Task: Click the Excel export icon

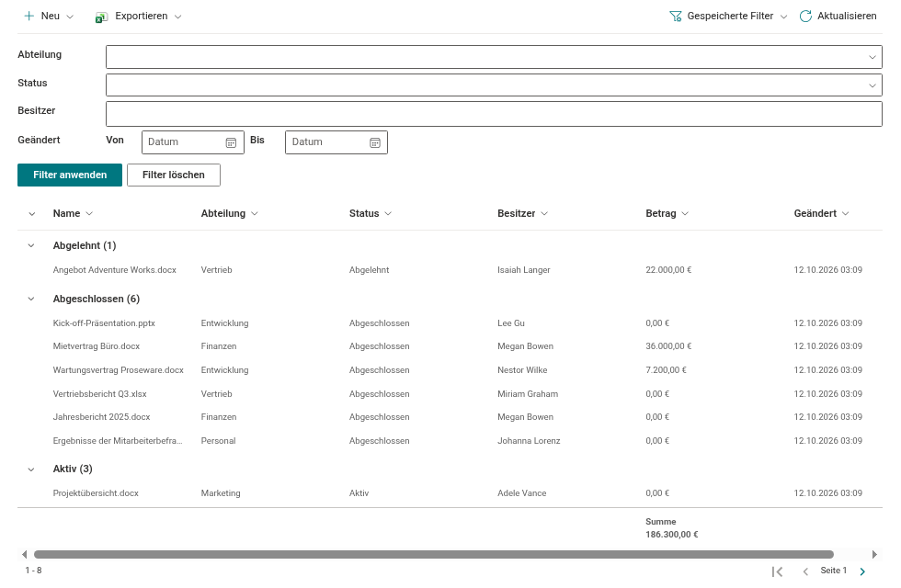Action: pos(101,17)
